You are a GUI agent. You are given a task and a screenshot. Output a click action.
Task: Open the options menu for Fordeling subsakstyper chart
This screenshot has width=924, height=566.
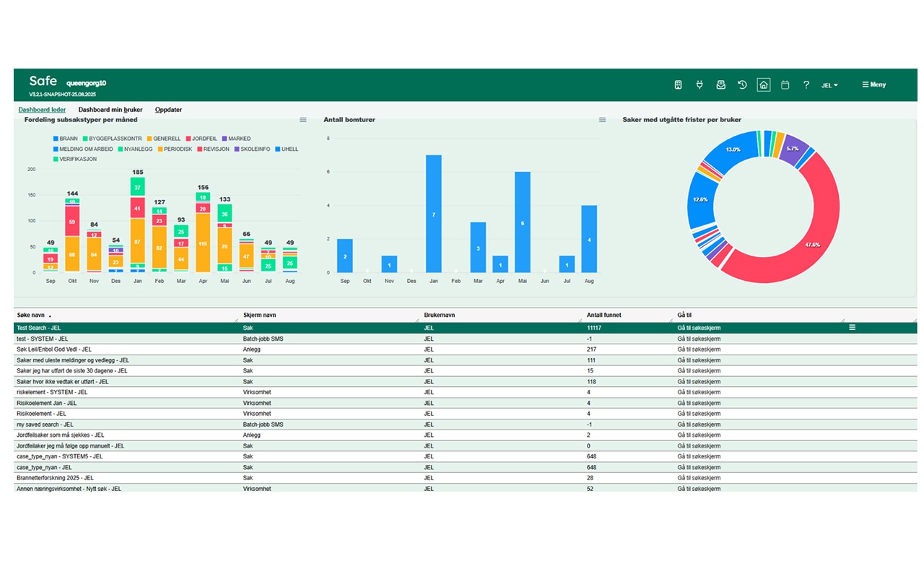tap(303, 120)
